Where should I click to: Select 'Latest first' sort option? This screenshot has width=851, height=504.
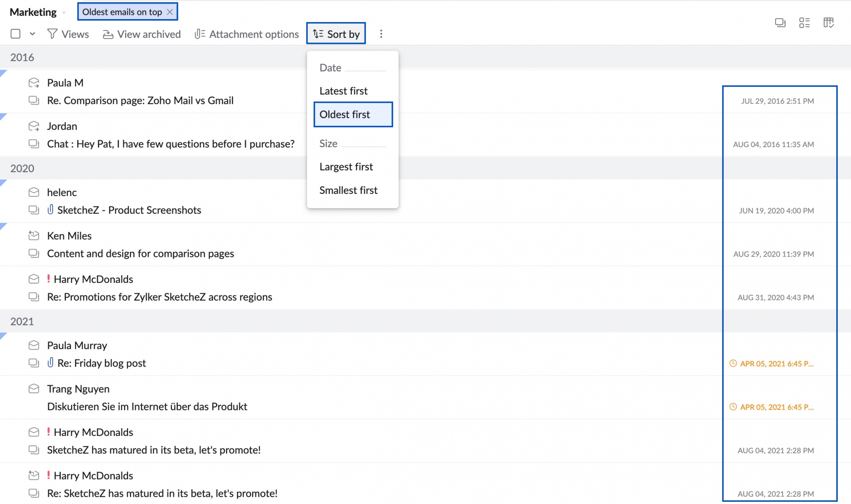[343, 91]
